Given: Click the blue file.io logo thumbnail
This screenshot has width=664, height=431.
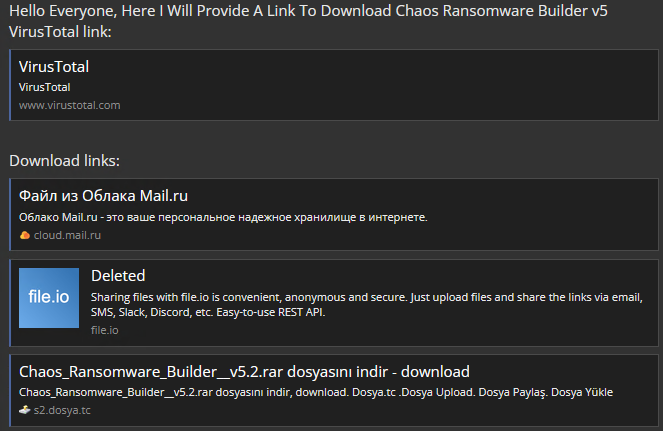Looking at the screenshot, I should (x=49, y=298).
